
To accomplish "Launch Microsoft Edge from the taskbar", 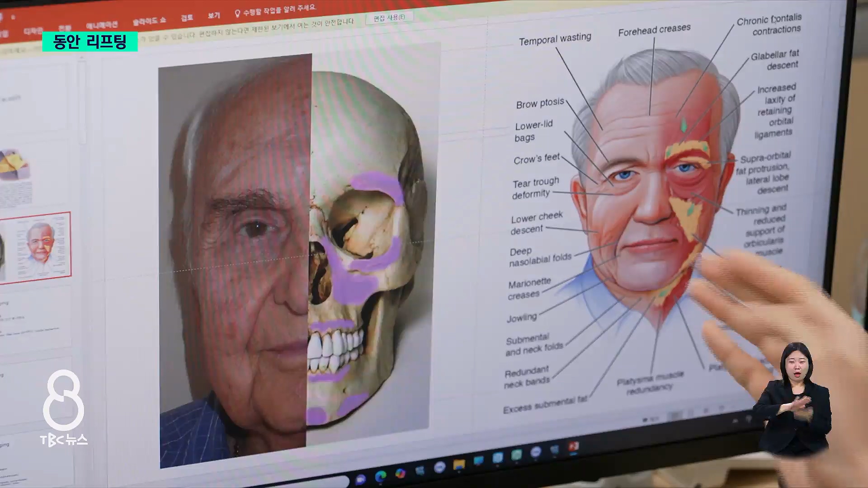I will (381, 476).
